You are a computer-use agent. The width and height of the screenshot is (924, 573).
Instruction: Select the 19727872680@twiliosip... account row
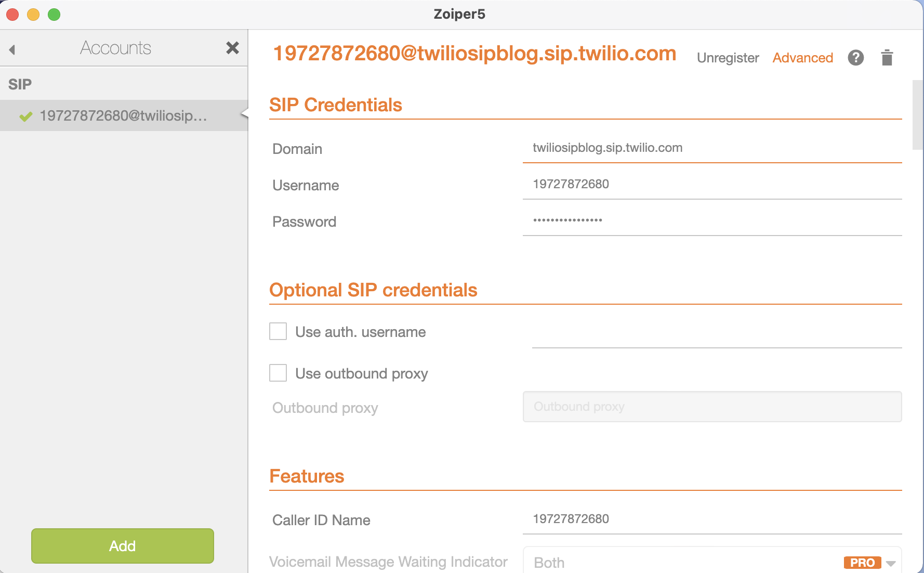click(124, 115)
